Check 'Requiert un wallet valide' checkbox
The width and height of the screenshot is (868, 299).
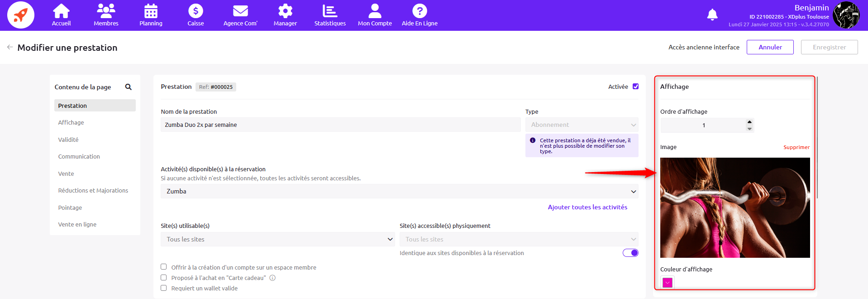pyautogui.click(x=164, y=288)
